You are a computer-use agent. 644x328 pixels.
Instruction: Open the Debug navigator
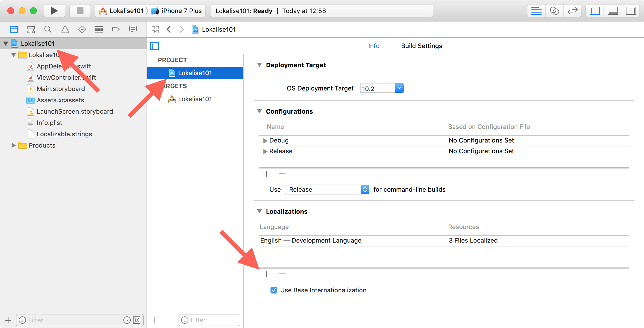click(x=99, y=29)
